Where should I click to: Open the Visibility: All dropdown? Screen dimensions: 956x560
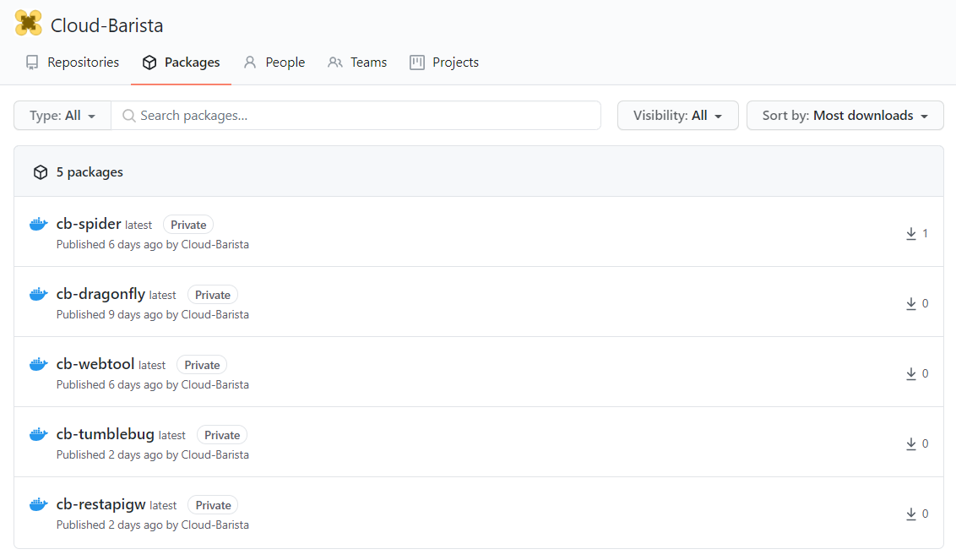click(678, 115)
